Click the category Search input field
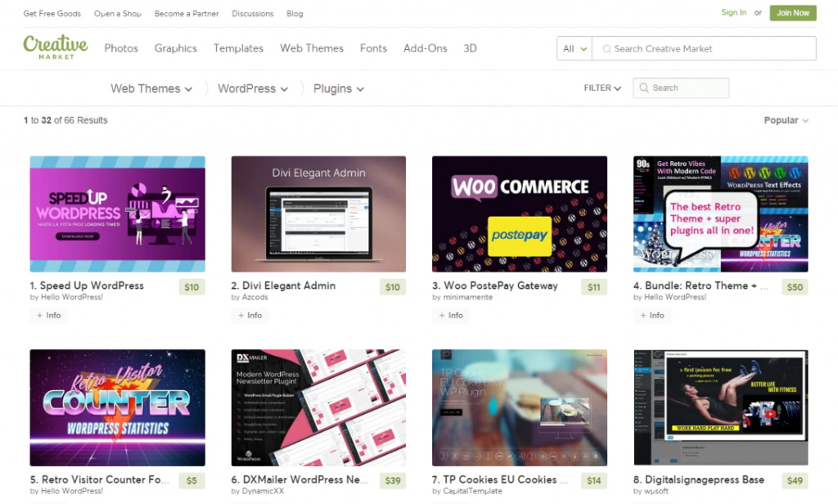Screen dimensions: 838x504 (681, 88)
